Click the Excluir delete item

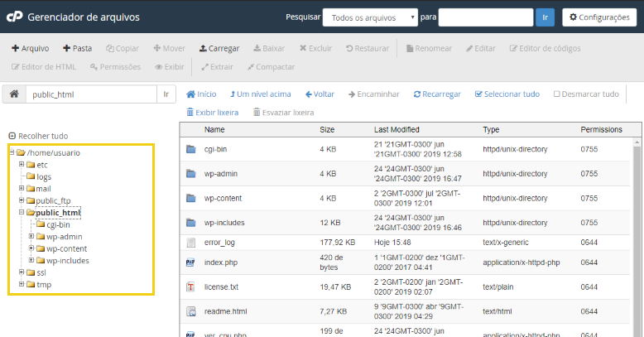tap(315, 48)
